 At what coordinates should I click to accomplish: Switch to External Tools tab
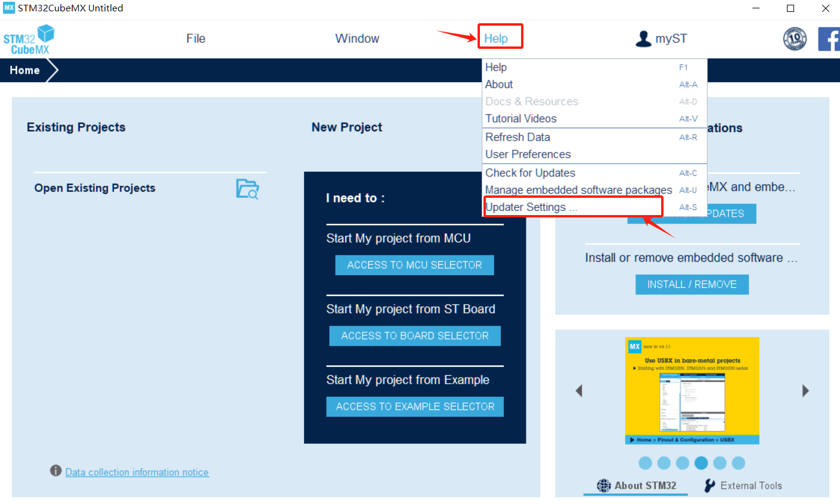[x=743, y=486]
